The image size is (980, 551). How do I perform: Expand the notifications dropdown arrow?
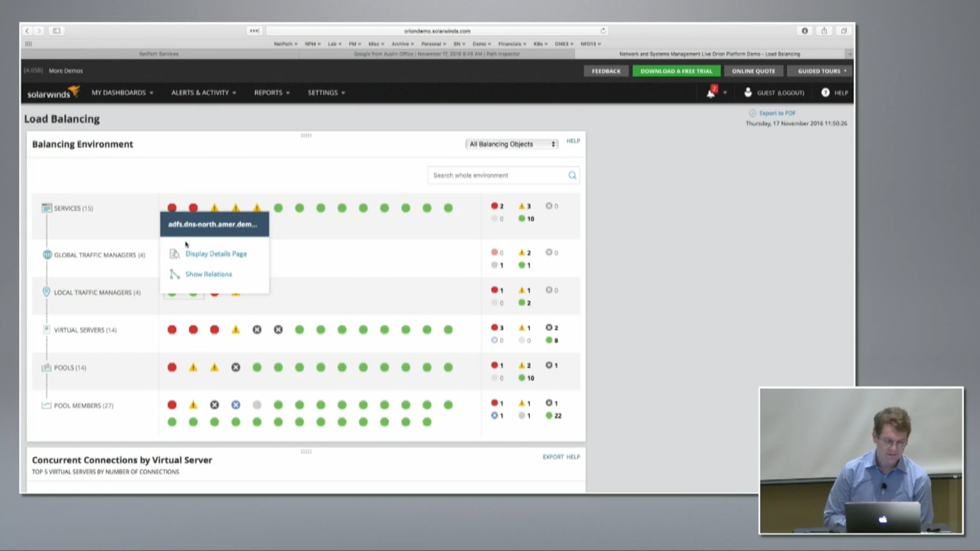coord(725,93)
